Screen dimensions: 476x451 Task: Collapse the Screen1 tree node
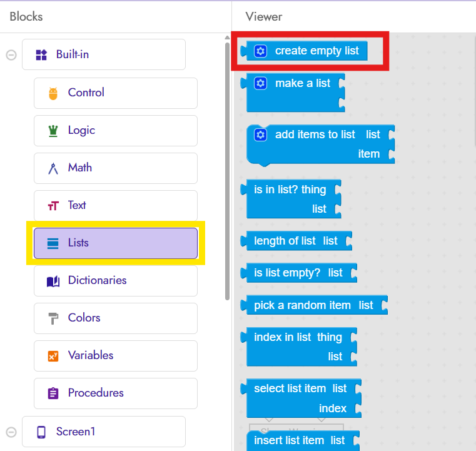[11, 432]
